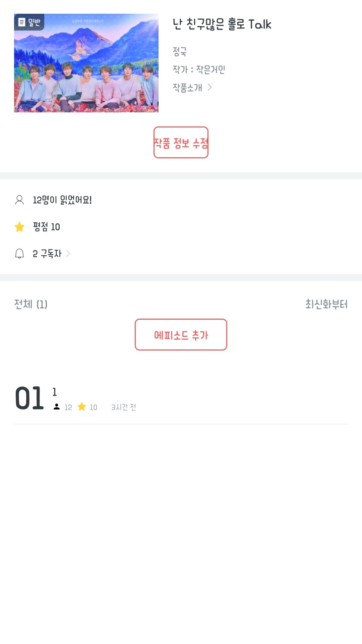The image size is (362, 644).
Task: Open the chevron beside 2 구독자
Action: tap(68, 254)
